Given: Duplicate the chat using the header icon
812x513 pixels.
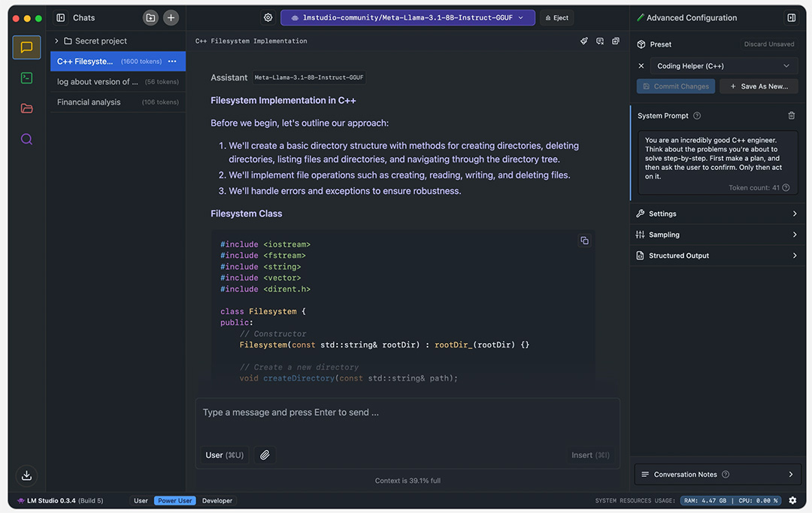Looking at the screenshot, I should (x=616, y=41).
